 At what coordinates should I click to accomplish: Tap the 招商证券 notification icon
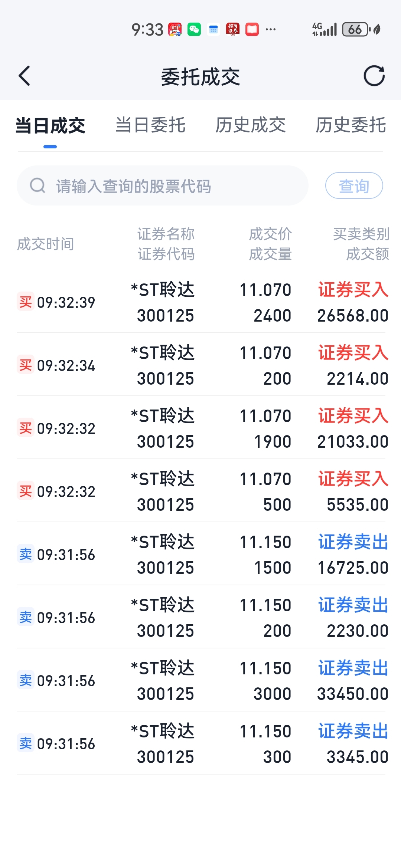pyautogui.click(x=233, y=29)
